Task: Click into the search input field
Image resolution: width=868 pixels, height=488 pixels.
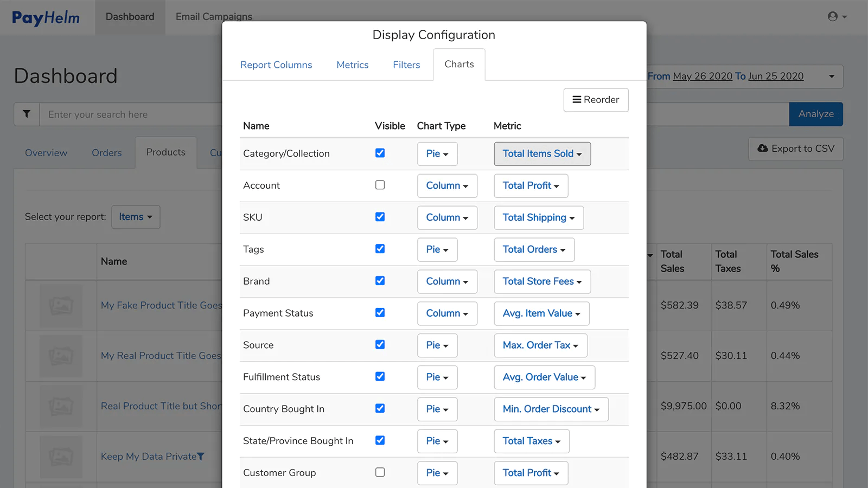Action: click(130, 114)
